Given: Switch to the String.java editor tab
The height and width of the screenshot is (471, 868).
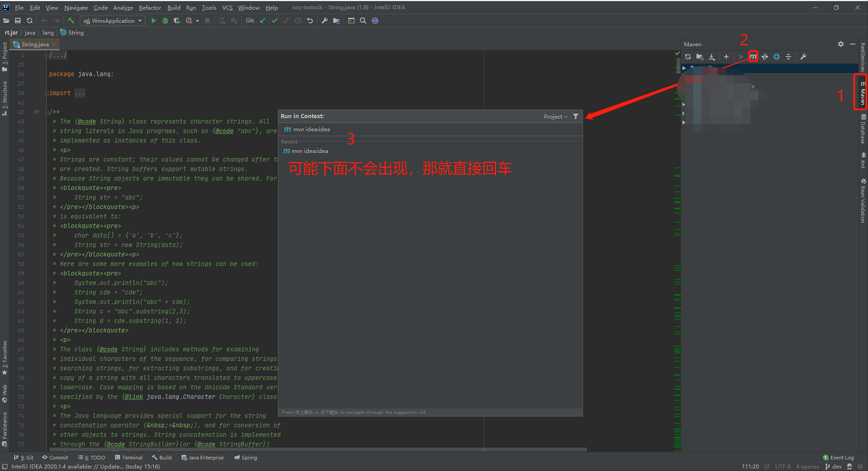Looking at the screenshot, I should pos(35,44).
